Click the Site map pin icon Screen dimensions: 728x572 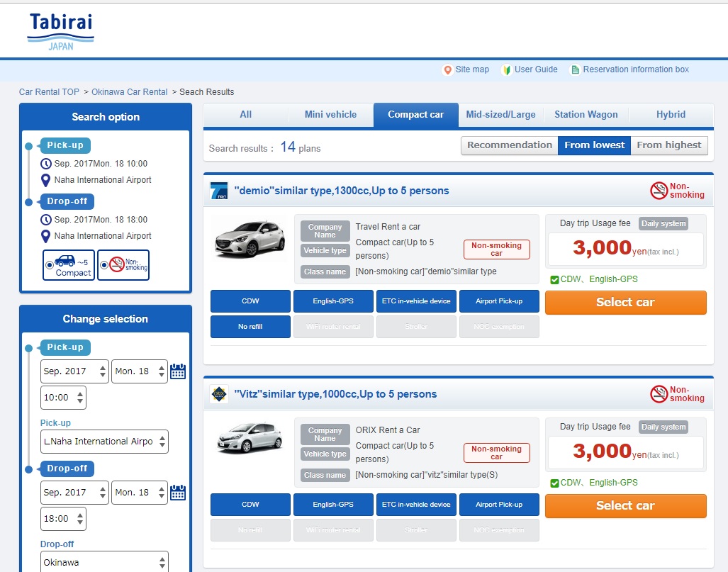pyautogui.click(x=447, y=69)
